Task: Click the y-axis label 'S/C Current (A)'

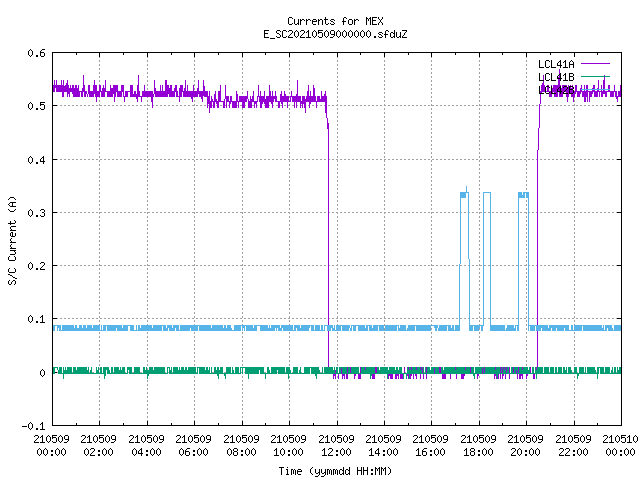Action: tap(13, 240)
